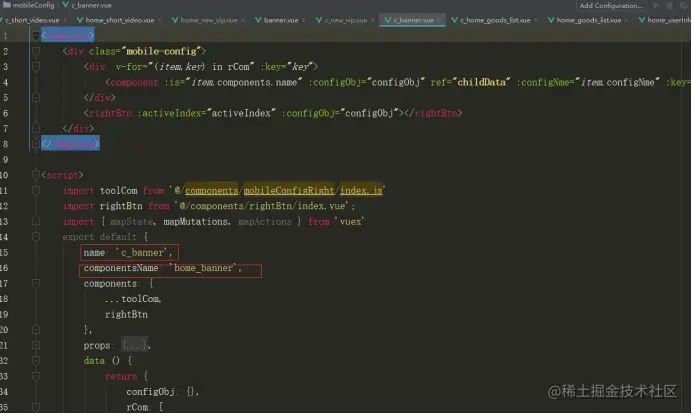
Task: Collapse export default block at line 14
Action: click(36, 237)
